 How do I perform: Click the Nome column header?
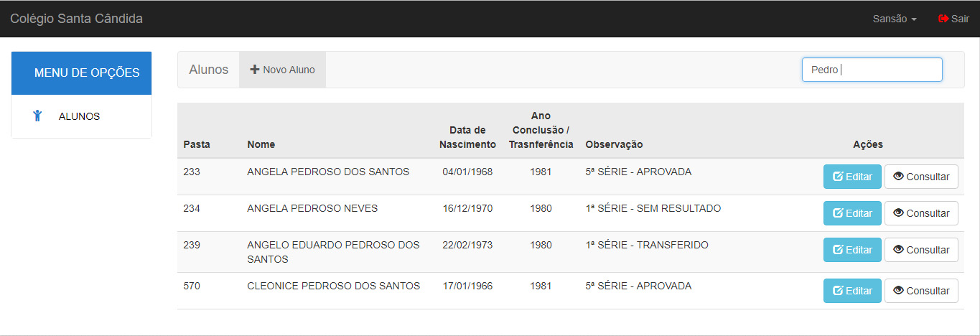(261, 144)
